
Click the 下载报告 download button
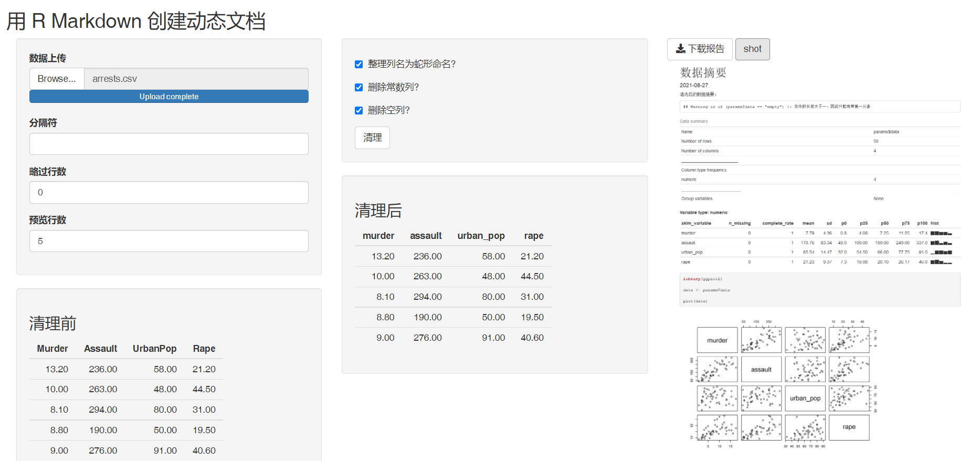coord(700,49)
